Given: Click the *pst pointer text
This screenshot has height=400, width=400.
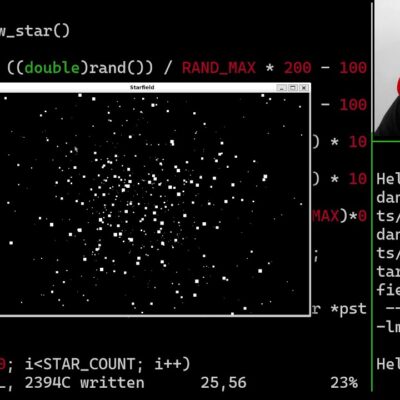Looking at the screenshot, I should click(x=348, y=309).
